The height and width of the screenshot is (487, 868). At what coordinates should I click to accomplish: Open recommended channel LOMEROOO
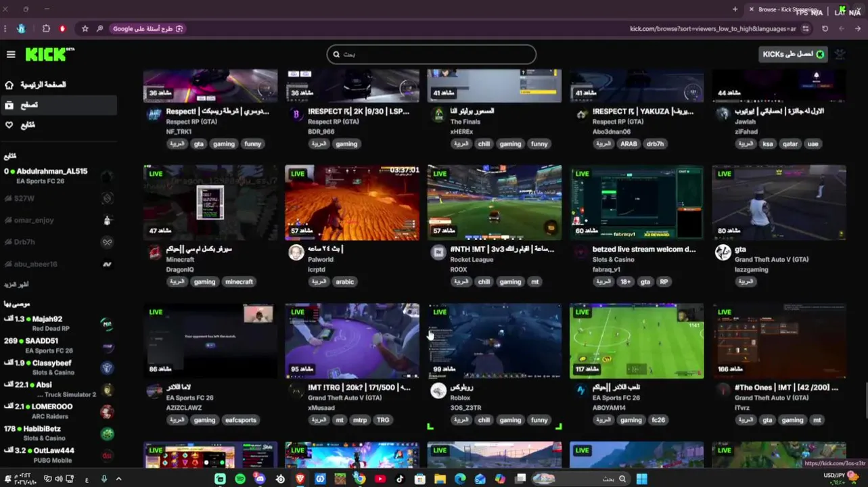[58, 411]
